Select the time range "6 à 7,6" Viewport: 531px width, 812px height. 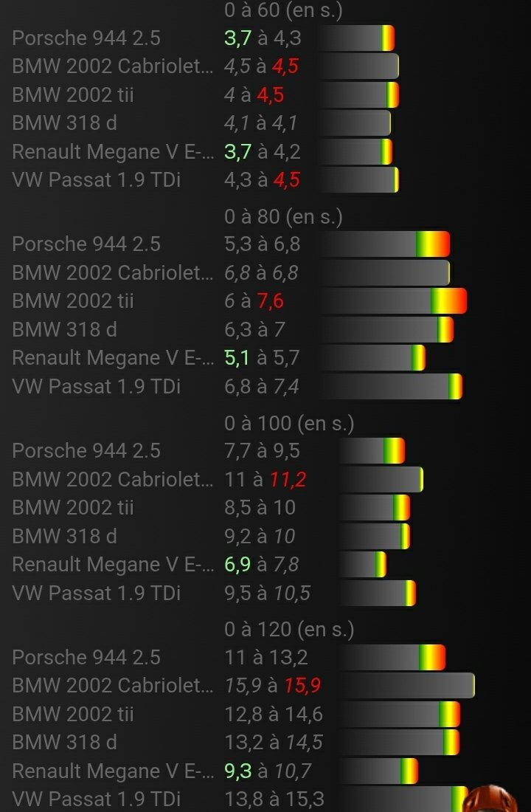click(254, 301)
